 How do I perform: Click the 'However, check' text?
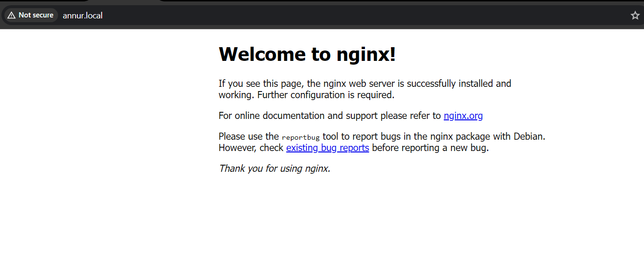[251, 148]
